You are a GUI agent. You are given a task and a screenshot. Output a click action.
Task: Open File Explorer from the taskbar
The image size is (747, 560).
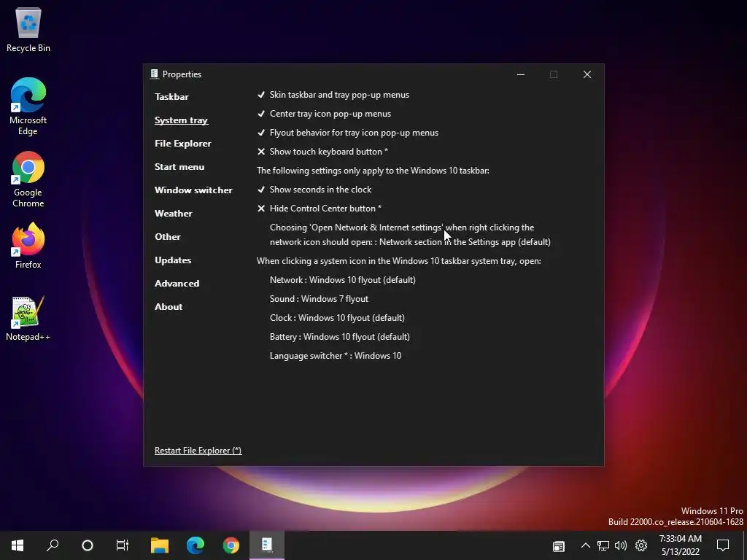(160, 545)
